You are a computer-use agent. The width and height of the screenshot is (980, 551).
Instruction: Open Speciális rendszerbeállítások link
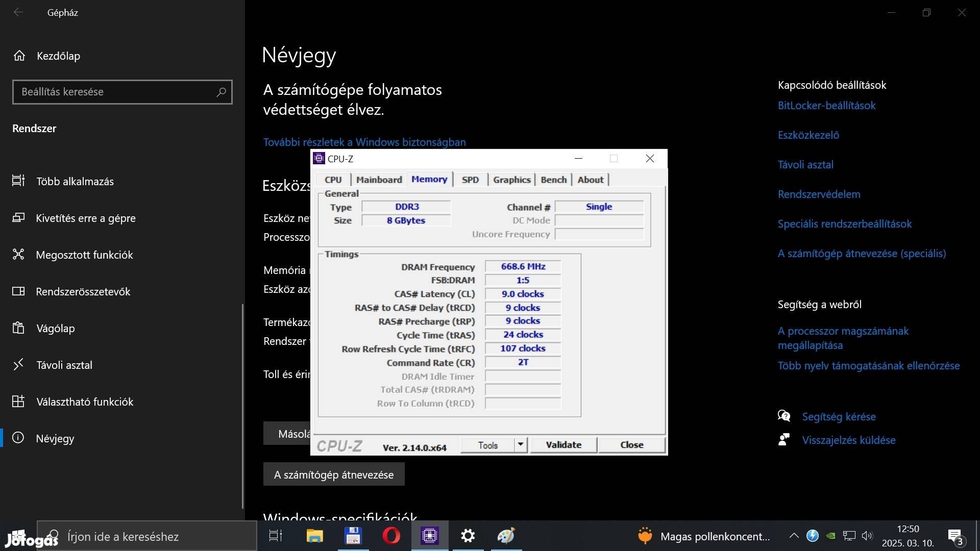(844, 223)
